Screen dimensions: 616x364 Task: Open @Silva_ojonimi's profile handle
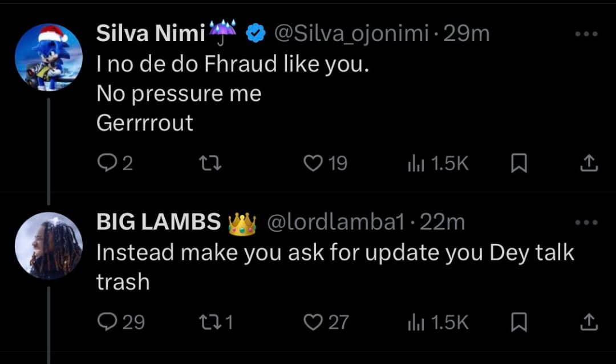(351, 32)
